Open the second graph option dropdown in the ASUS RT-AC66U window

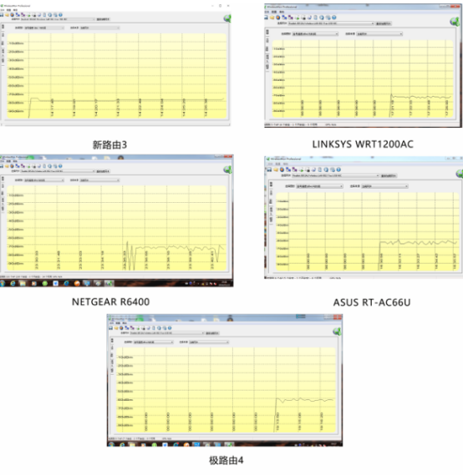click(x=384, y=186)
